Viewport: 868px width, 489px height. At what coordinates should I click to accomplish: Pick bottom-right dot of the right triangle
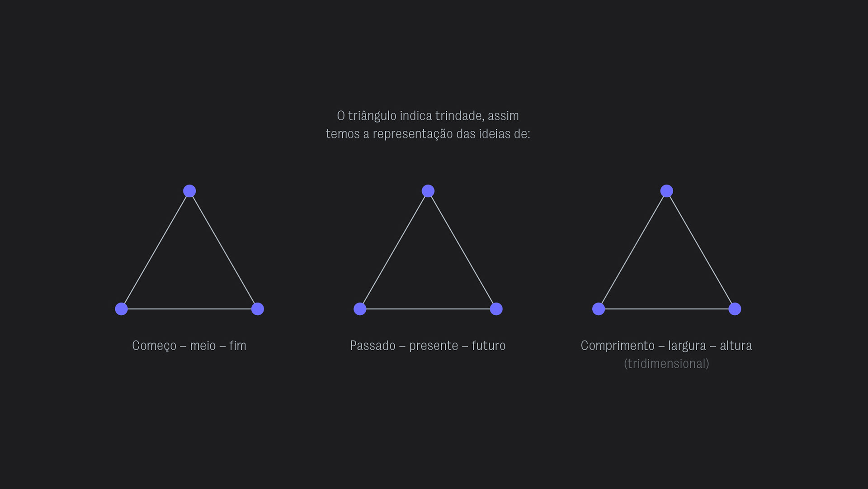coord(735,309)
